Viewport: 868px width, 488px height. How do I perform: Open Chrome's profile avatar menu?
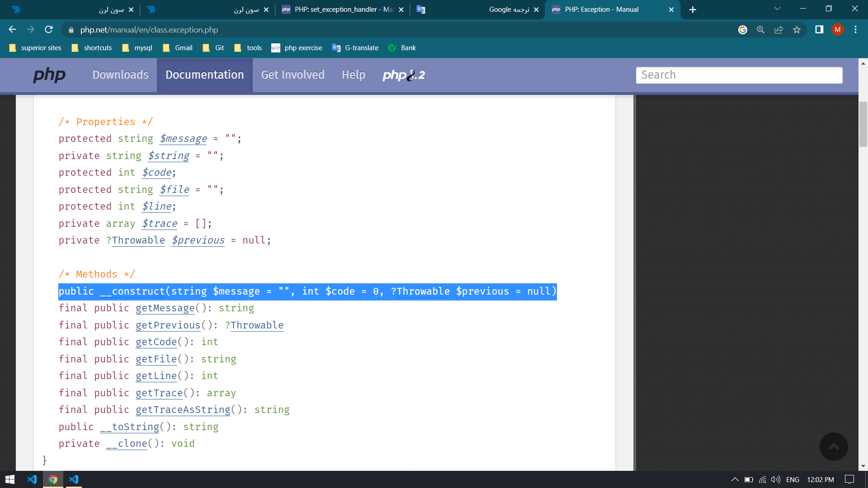(838, 30)
